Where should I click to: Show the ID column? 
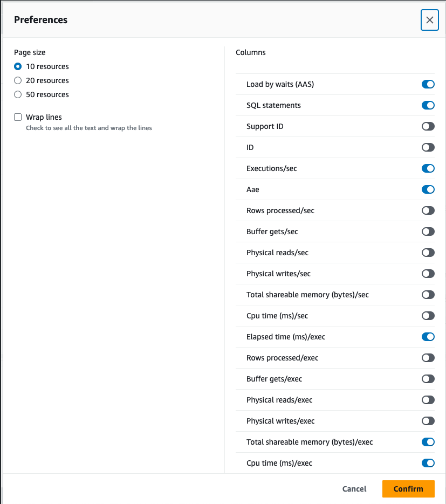(428, 147)
